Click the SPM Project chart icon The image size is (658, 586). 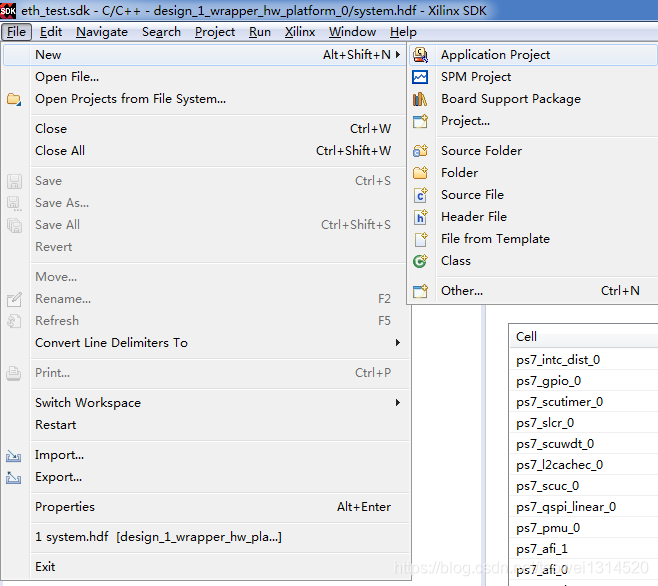pos(420,77)
